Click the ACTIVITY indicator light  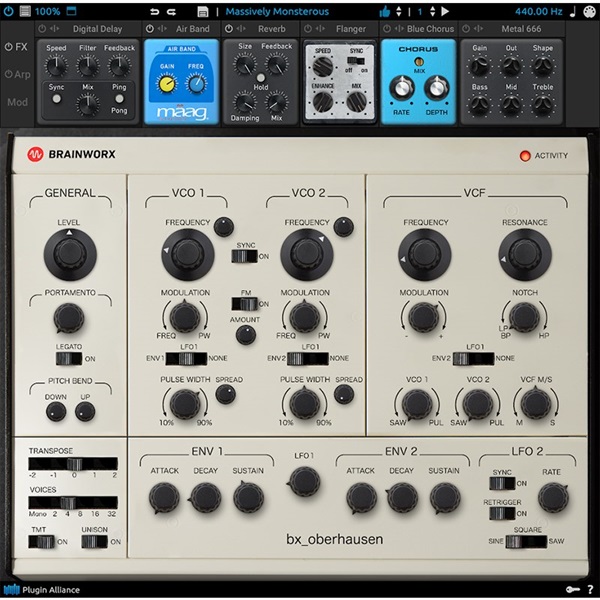[525, 155]
